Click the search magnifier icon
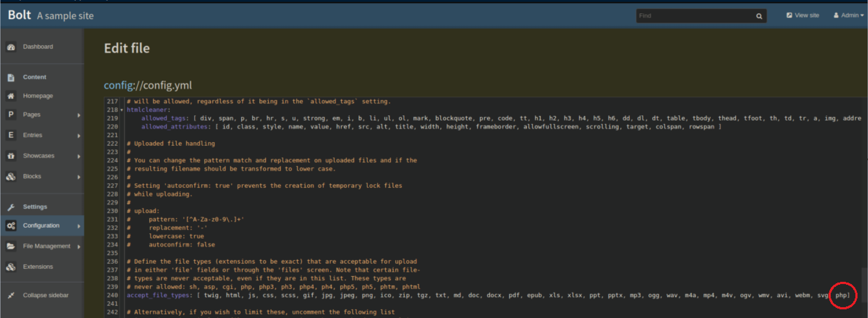Image resolution: width=868 pixels, height=318 pixels. pyautogui.click(x=759, y=16)
